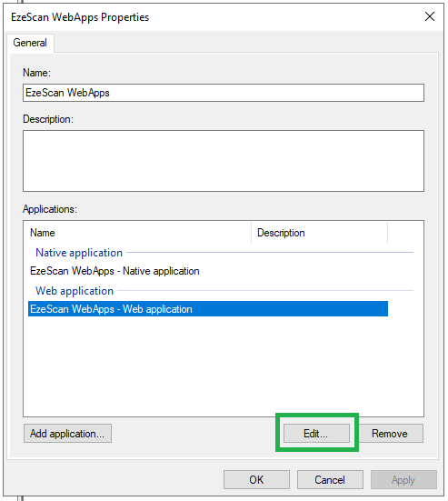This screenshot has height=501, width=448.
Task: Open the Add application dialog
Action: 67,434
